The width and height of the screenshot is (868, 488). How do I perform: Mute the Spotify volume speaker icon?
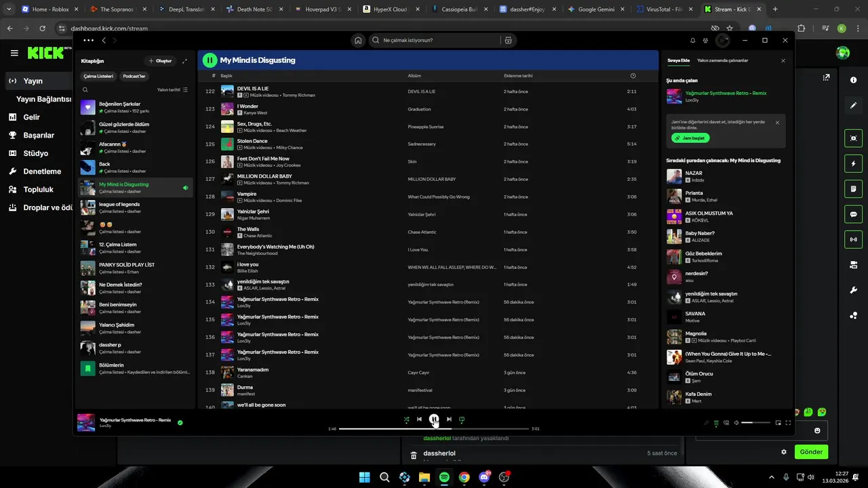[x=736, y=422]
